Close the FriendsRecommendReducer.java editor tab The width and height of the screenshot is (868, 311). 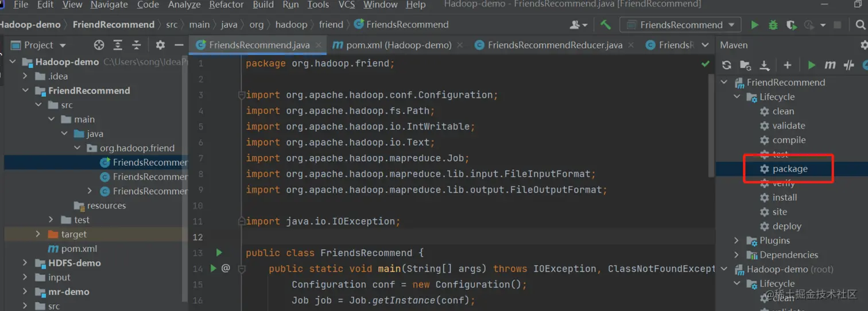coord(631,45)
